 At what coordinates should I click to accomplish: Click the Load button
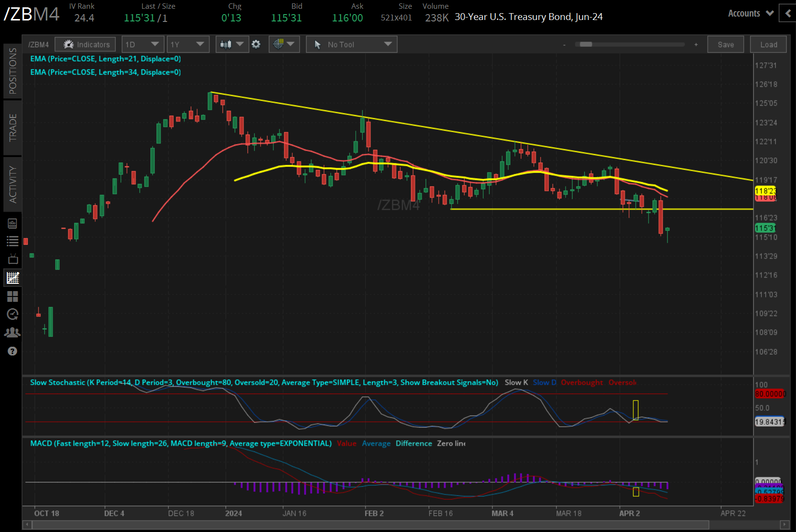tap(769, 44)
